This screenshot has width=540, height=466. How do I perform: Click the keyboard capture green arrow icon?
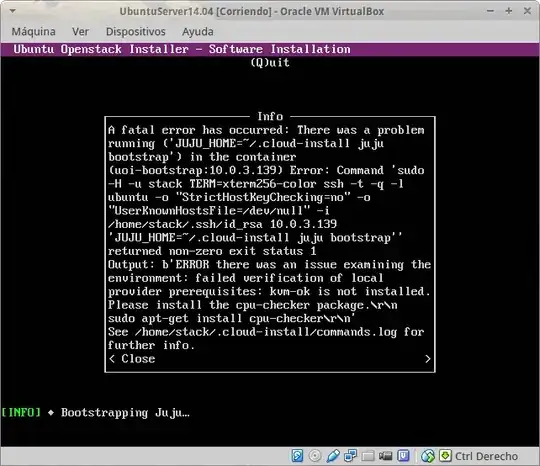[x=445, y=456]
